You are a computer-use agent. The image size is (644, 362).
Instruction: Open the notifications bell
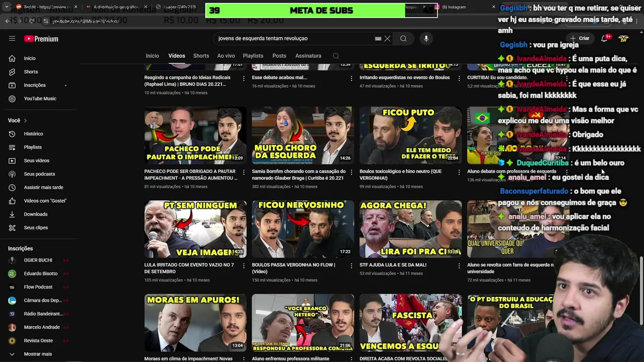[605, 39]
